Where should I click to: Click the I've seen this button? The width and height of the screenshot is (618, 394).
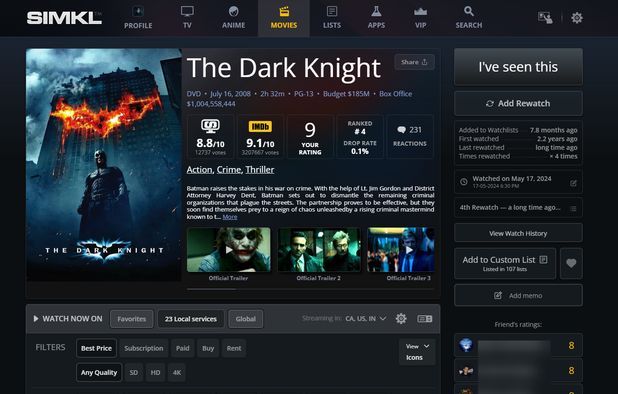(x=518, y=67)
